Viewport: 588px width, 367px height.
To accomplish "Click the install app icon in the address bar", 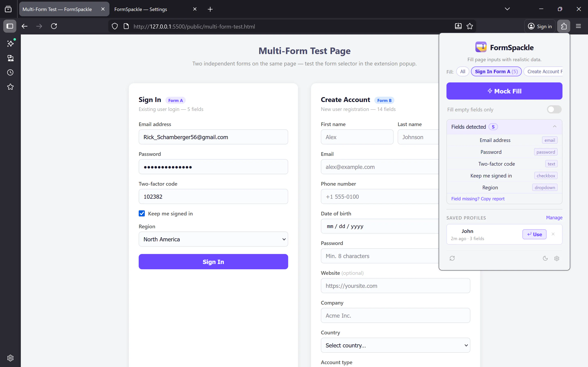I will pyautogui.click(x=458, y=26).
